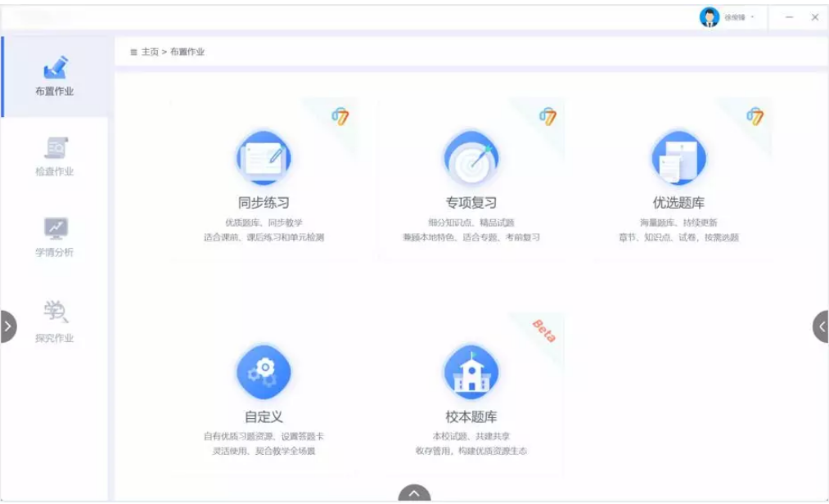Open the 专项复习 target icon
829x504 pixels.
pyautogui.click(x=471, y=158)
